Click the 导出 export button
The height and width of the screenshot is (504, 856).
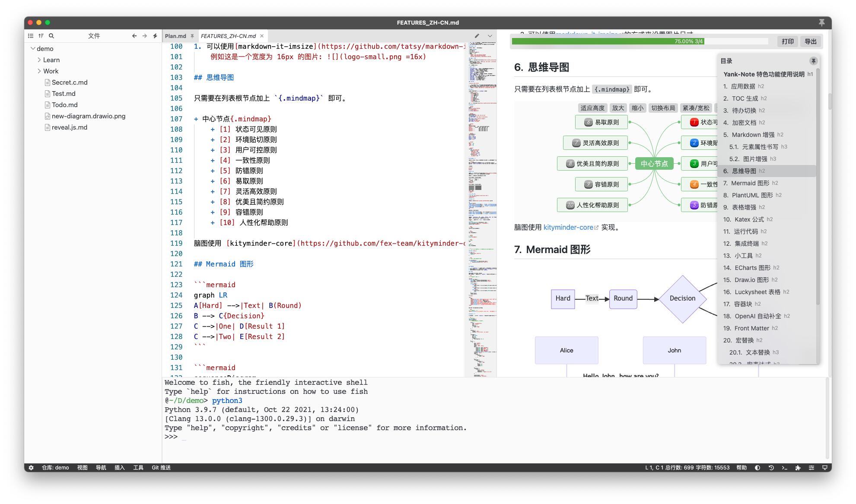click(x=811, y=41)
